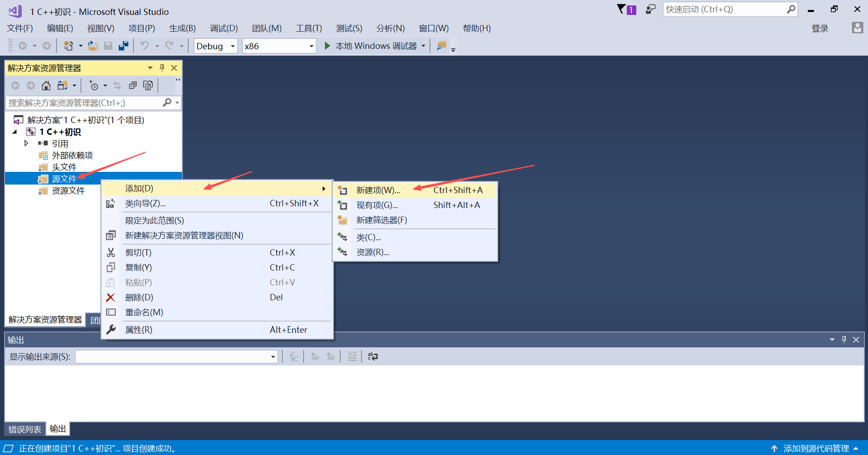Click Show All Files icon in Solution Explorer
Viewport: 868px width, 455px height.
[x=148, y=85]
